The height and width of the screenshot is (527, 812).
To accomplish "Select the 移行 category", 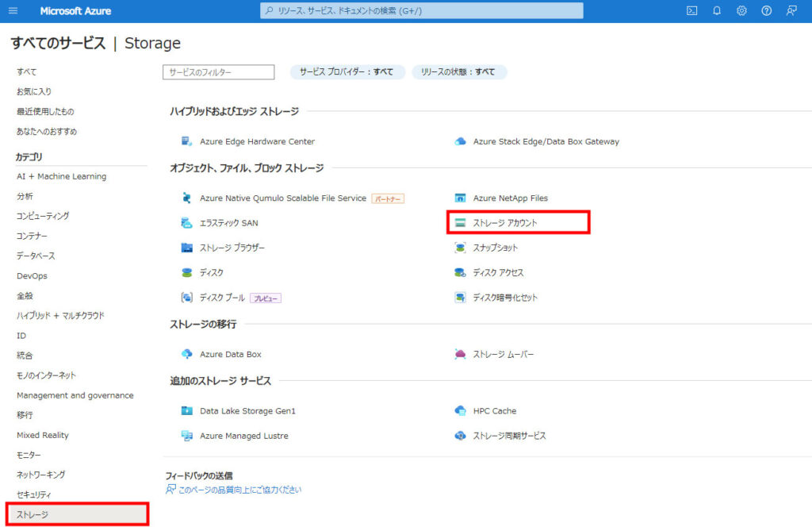I will 25,415.
